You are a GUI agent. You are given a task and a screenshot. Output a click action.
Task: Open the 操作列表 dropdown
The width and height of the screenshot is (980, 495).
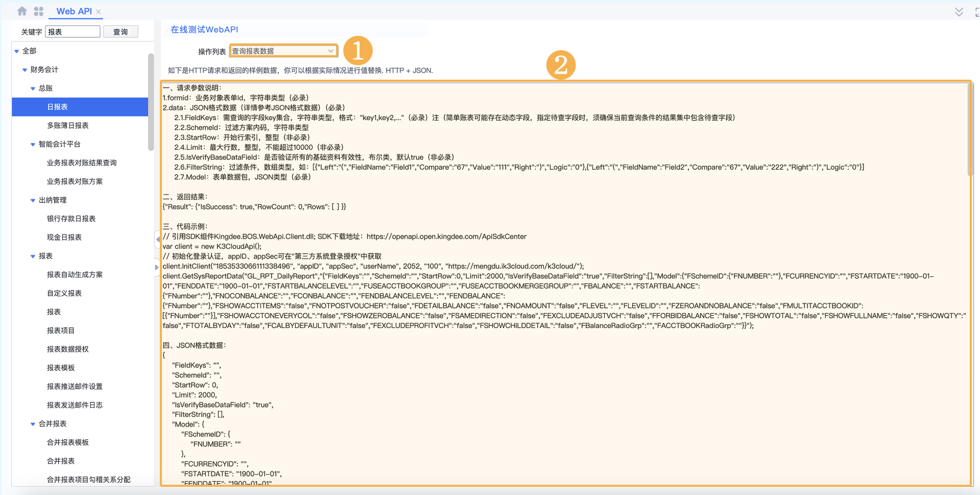[x=283, y=51]
